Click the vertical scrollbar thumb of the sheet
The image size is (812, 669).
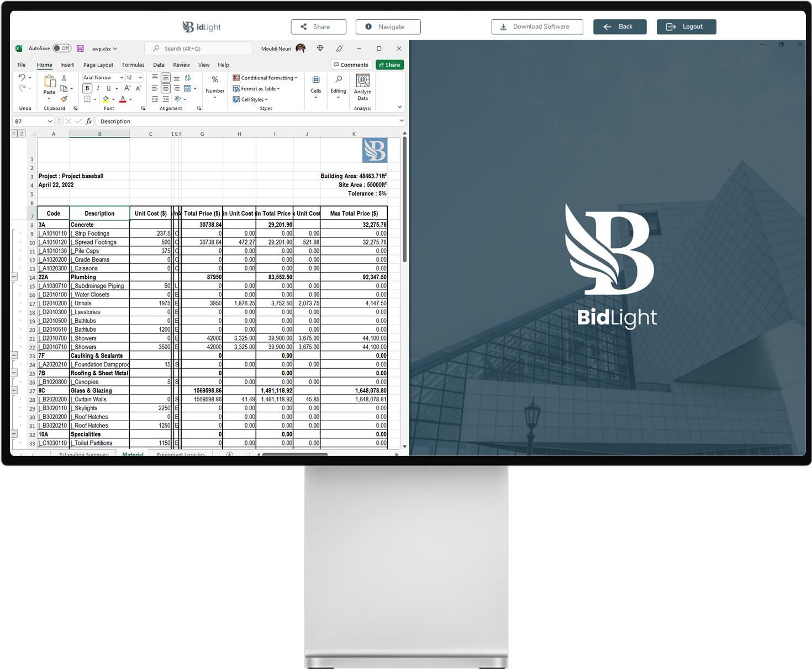point(405,199)
